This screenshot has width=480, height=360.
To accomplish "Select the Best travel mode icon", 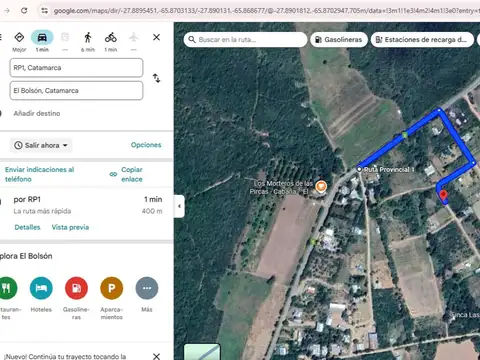I will [x=19, y=37].
